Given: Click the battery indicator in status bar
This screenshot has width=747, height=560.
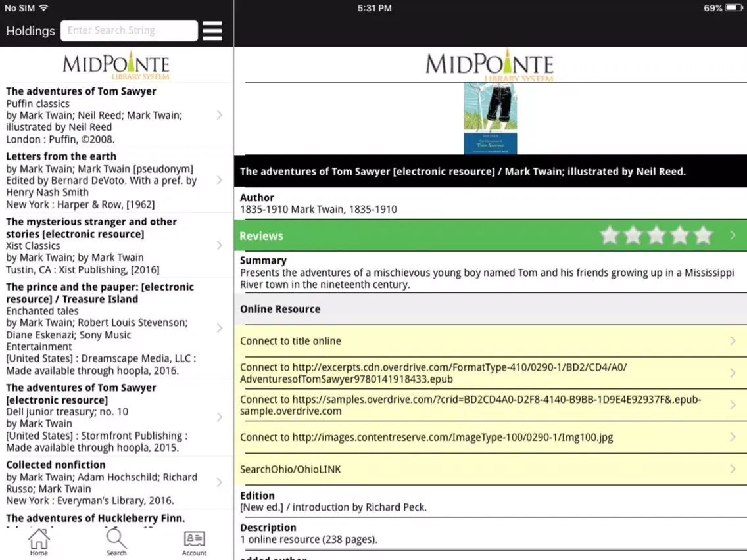Looking at the screenshot, I should point(733,8).
